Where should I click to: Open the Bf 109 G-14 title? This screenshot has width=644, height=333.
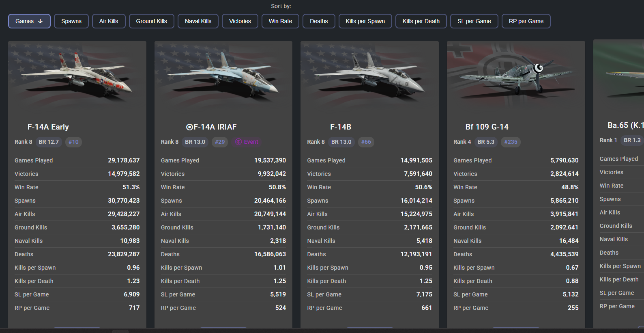487,127
